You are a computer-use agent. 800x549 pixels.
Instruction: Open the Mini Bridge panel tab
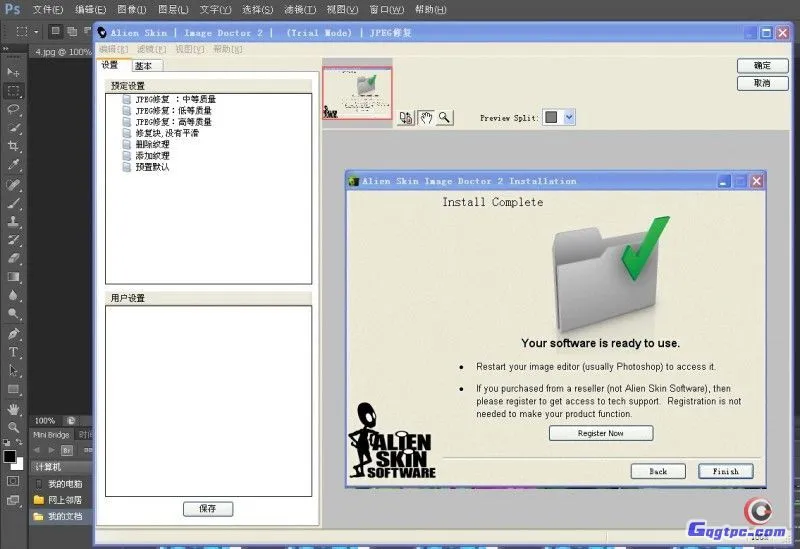[51, 435]
